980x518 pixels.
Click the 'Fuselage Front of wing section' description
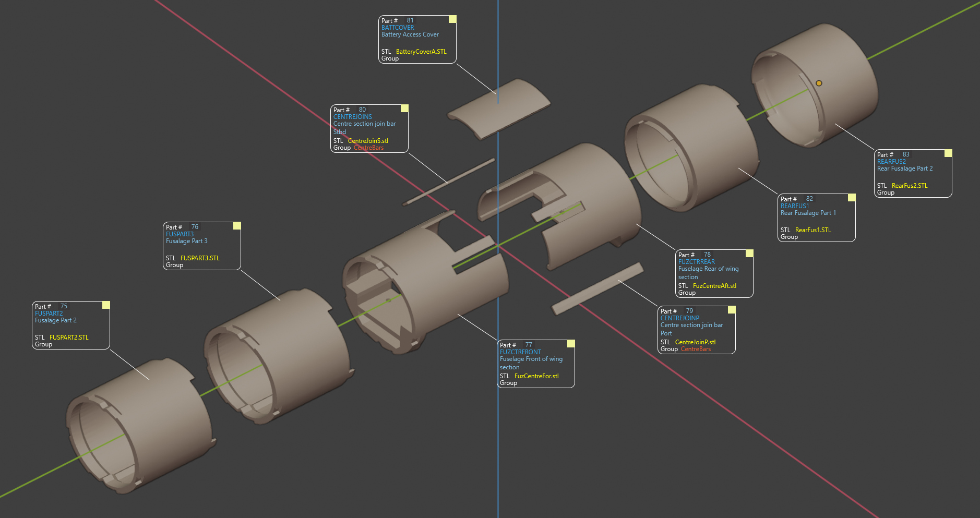[531, 363]
